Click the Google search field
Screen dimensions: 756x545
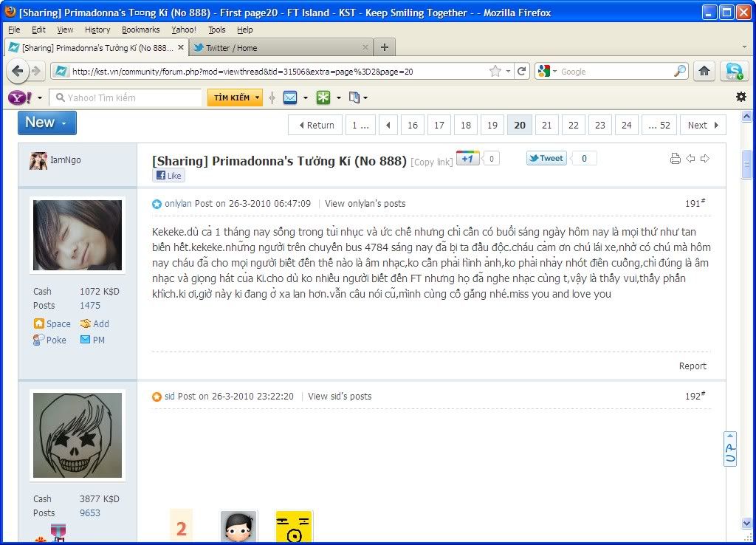point(616,72)
